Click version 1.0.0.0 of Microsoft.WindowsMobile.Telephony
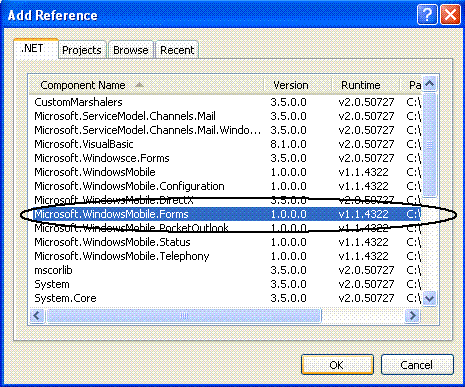 pos(288,256)
